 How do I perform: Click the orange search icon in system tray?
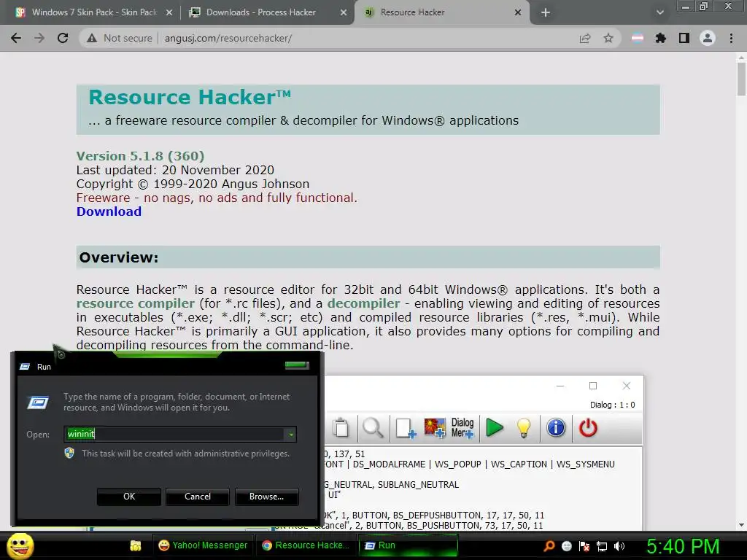pos(549,546)
